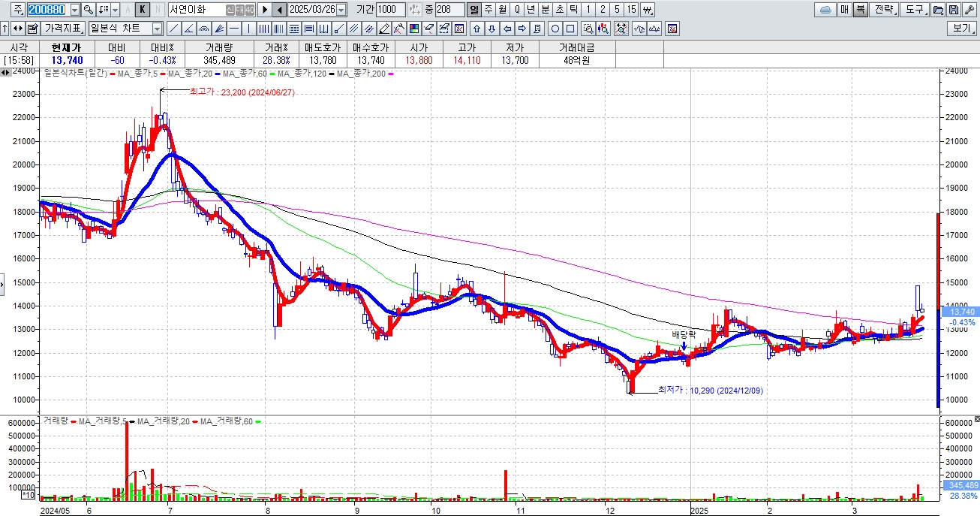Select the Fibonacci arc tool
The width and height of the screenshot is (980, 516).
[x=203, y=29]
